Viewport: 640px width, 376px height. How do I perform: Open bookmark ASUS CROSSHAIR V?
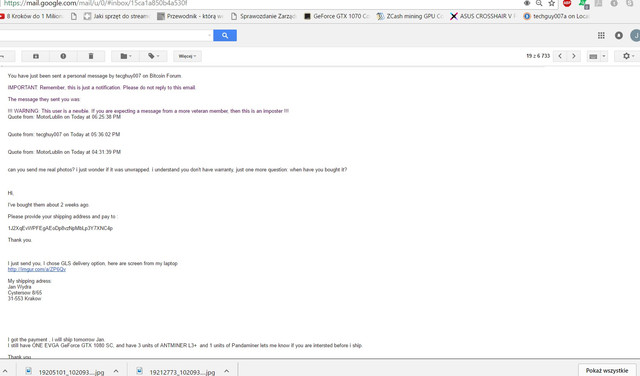[483, 16]
